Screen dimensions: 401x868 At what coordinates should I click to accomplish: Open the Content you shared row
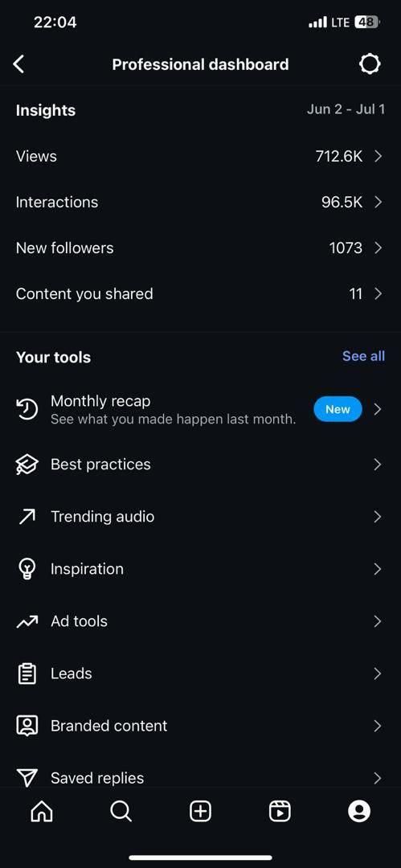click(200, 294)
